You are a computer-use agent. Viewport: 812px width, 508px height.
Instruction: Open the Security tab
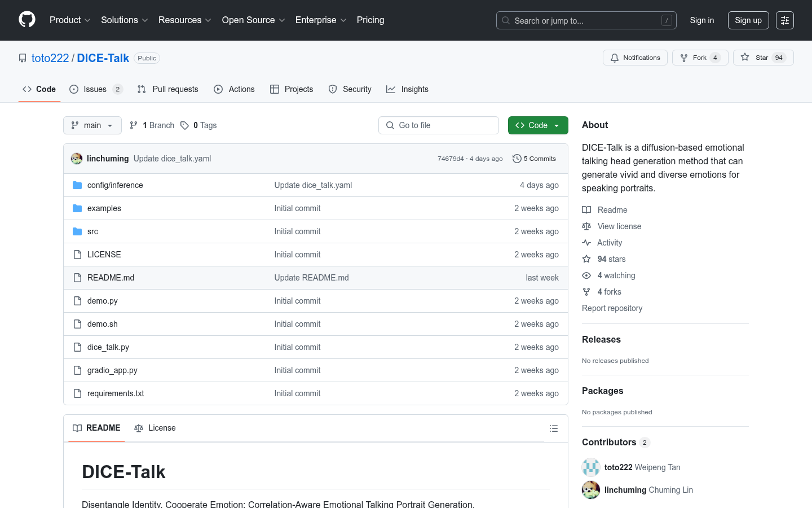tap(350, 89)
